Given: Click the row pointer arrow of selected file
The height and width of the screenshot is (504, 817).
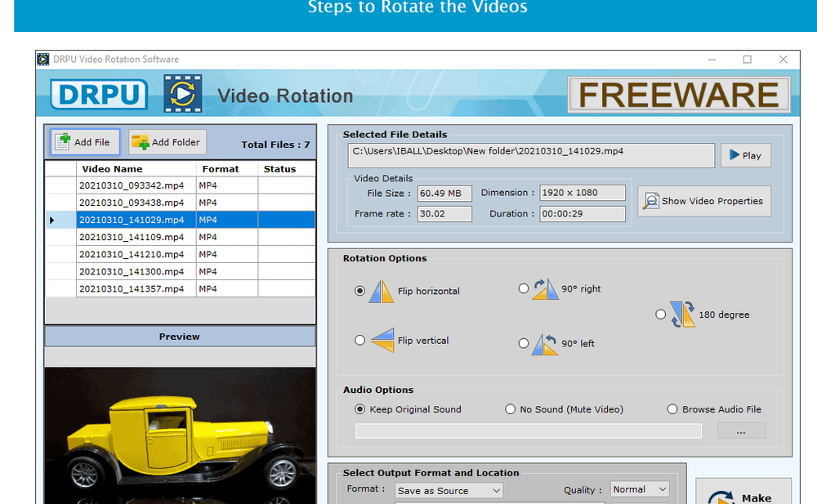Looking at the screenshot, I should click(52, 220).
